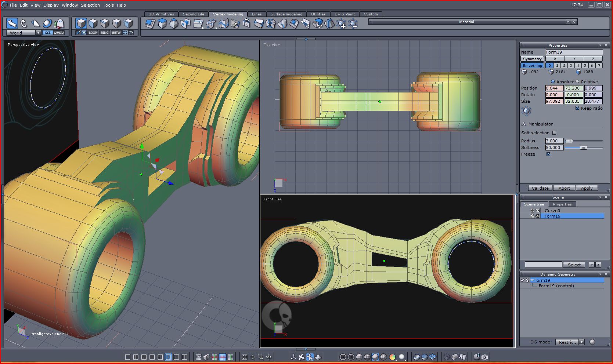This screenshot has width=613, height=364.
Task: Collapse Form19 in Dynamic Geometry tree
Action: (x=532, y=280)
